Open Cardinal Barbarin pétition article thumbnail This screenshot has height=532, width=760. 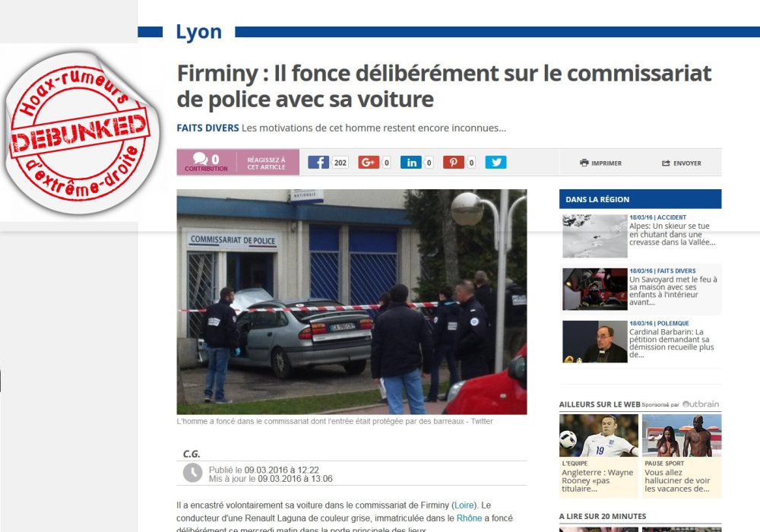pos(595,341)
